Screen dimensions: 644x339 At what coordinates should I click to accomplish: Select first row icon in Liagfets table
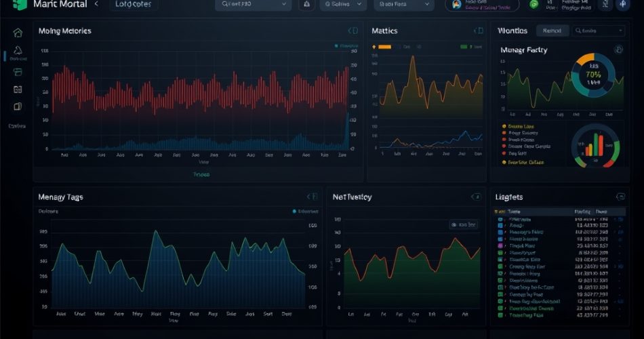coord(500,220)
